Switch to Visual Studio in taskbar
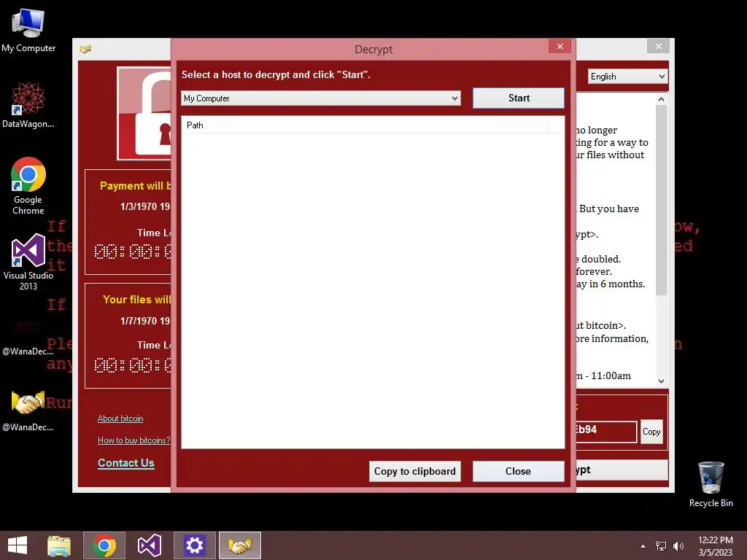The width and height of the screenshot is (747, 560). tap(149, 545)
